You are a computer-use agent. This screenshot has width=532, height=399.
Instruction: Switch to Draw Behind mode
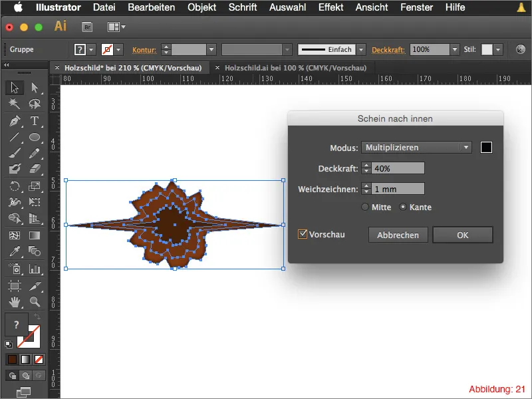point(25,376)
